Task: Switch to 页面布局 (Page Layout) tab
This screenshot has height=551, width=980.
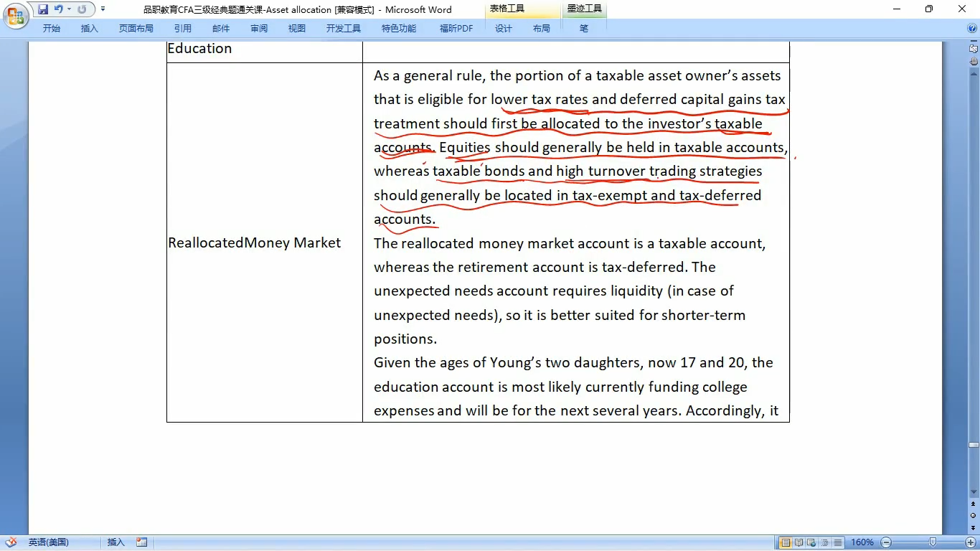Action: pyautogui.click(x=136, y=29)
